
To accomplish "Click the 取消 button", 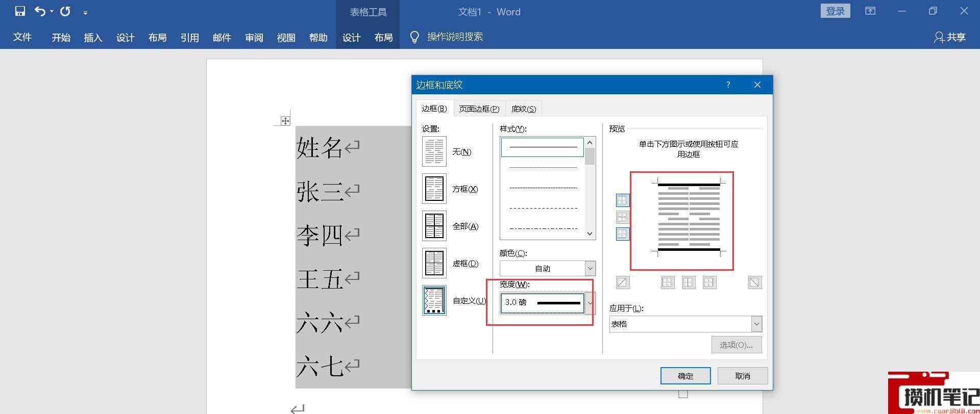I will click(743, 376).
